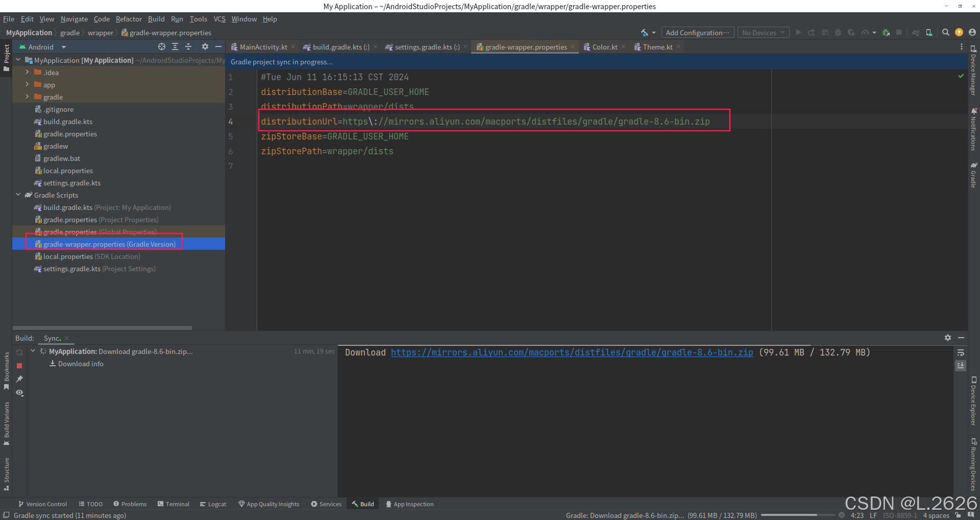Open the No Devices dropdown
Image resolution: width=980 pixels, height=520 pixels.
tap(763, 32)
